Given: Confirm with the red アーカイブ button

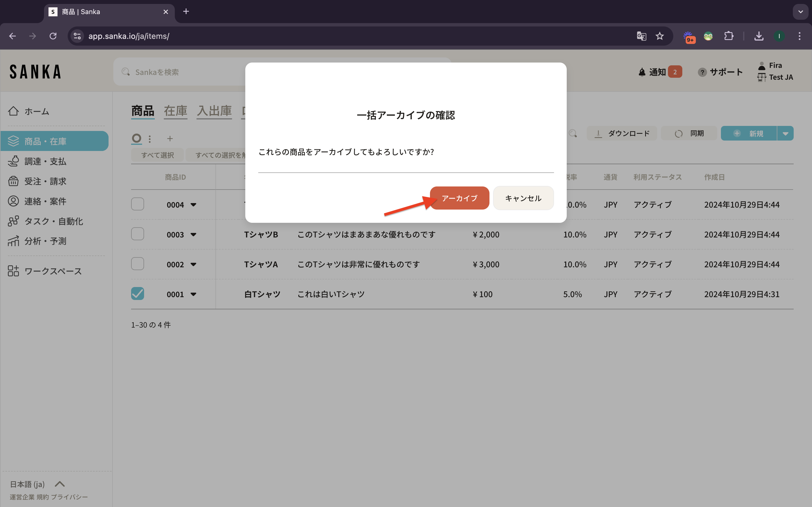Looking at the screenshot, I should [x=459, y=198].
